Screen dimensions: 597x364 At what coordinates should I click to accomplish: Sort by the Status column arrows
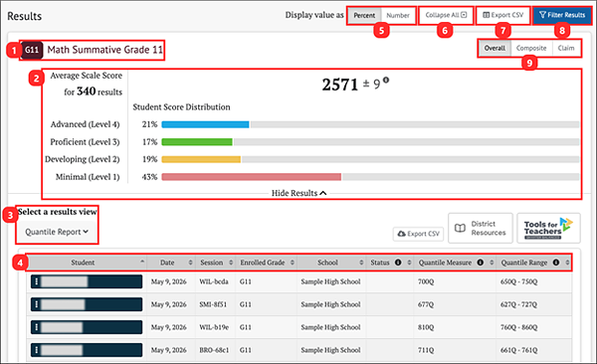click(x=409, y=263)
